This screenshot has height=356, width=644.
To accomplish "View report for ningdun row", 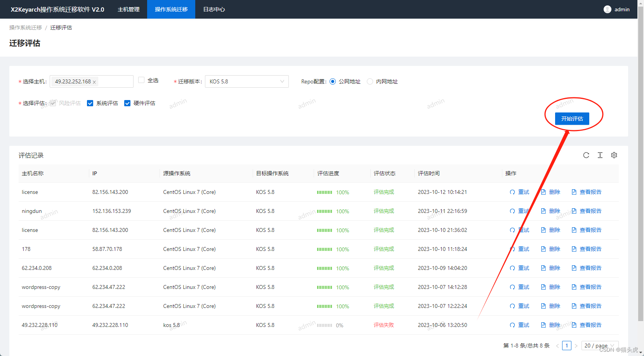I will pyautogui.click(x=586, y=211).
